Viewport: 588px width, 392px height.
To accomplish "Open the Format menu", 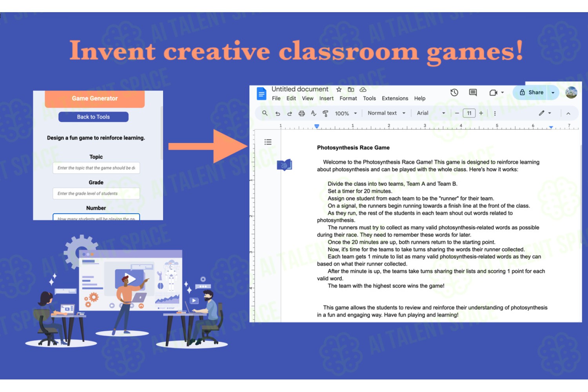I will 348,98.
